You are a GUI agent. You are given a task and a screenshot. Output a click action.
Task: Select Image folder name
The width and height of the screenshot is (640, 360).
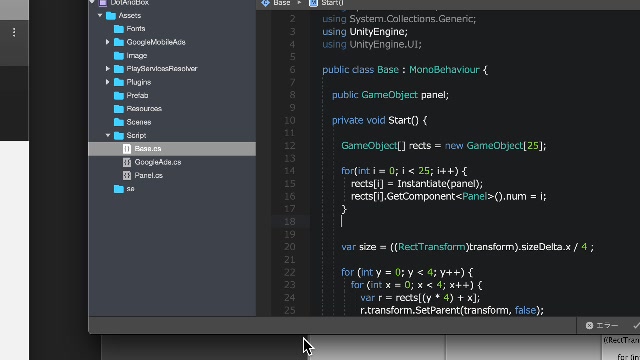(x=137, y=56)
